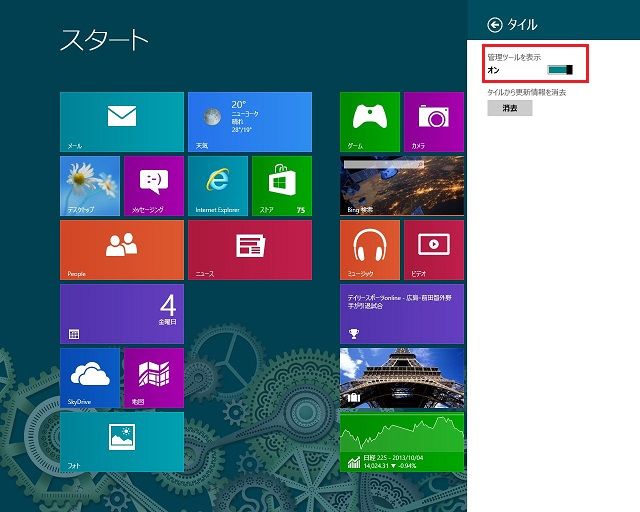
Task: Launch the Camera (カメラ) tile
Action: [434, 122]
